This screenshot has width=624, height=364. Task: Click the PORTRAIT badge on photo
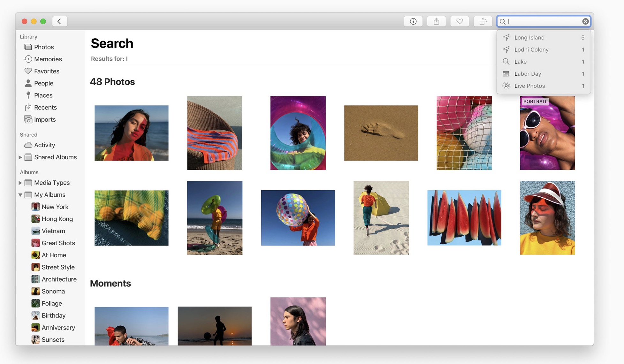pyautogui.click(x=535, y=102)
